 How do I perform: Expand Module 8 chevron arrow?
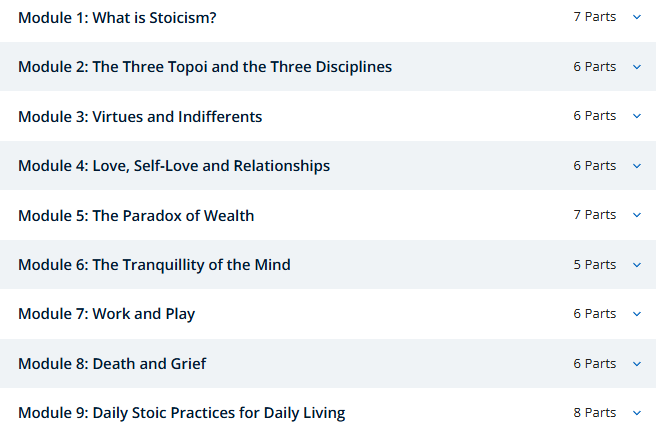click(637, 364)
